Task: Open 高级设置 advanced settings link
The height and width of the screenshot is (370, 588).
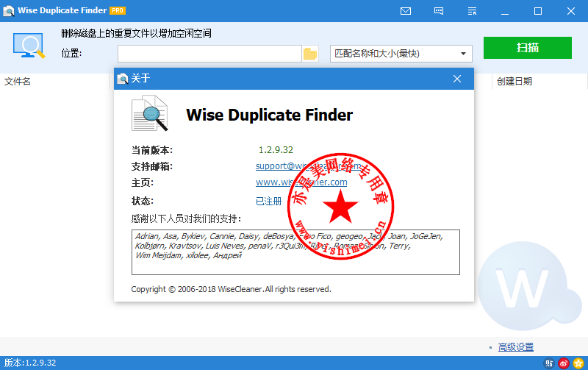Action: [516, 347]
